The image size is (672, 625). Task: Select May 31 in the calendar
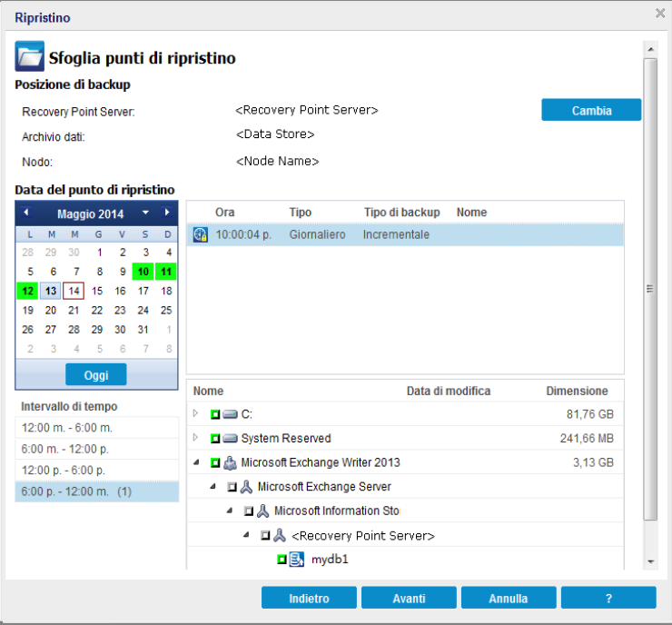[x=143, y=330]
